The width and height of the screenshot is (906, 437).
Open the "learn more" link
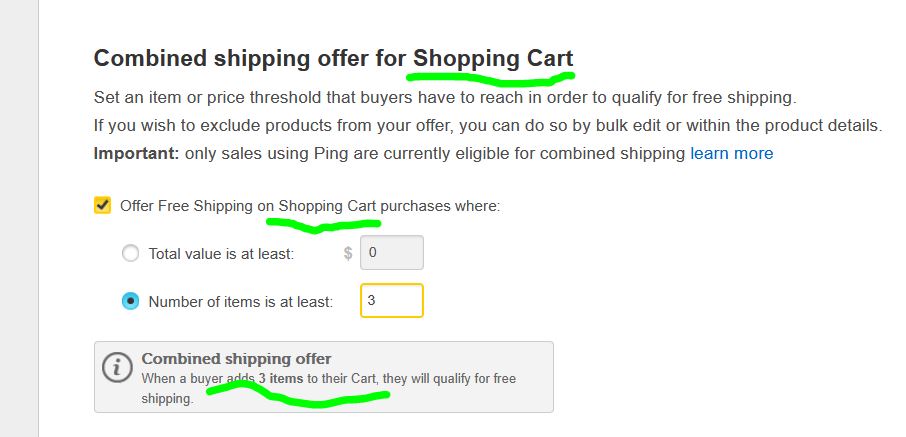click(731, 153)
